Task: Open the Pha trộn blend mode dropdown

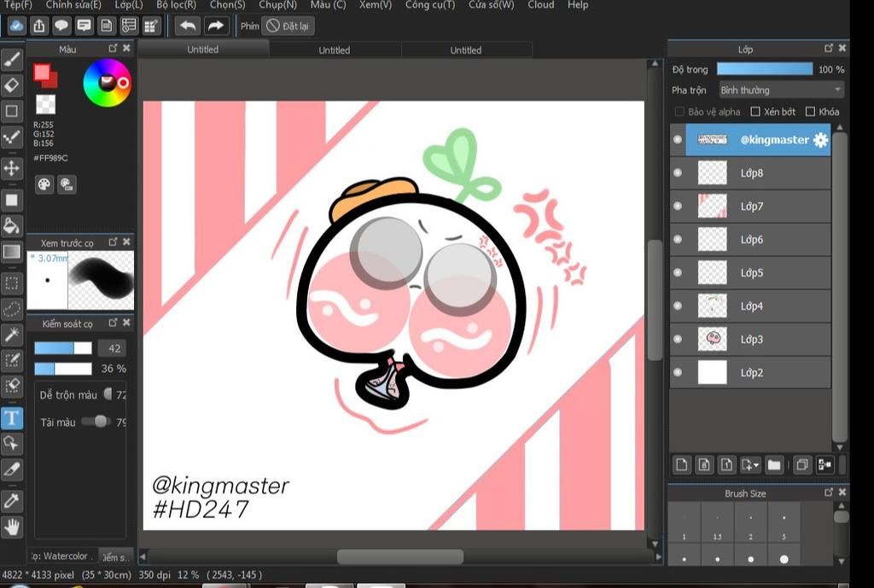Action: pos(781,90)
